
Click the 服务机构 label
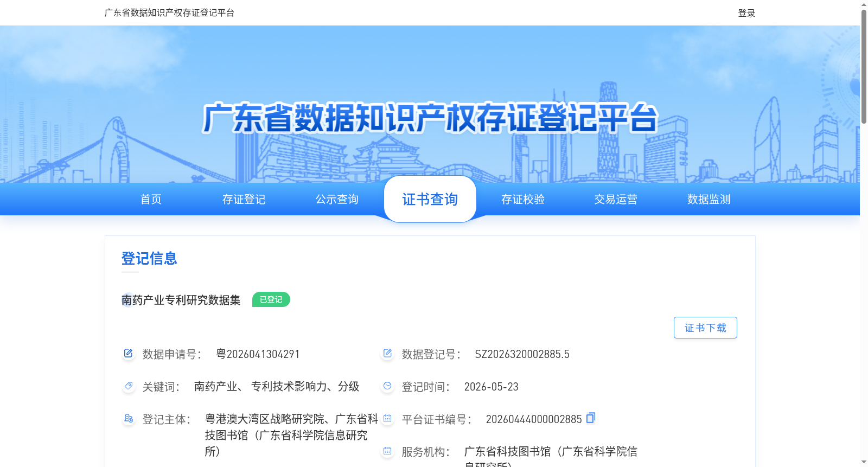(x=426, y=452)
